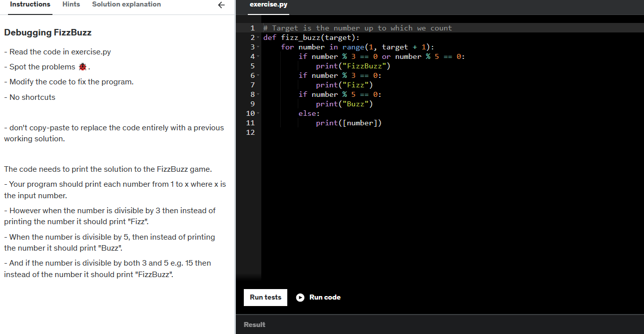This screenshot has width=644, height=334.
Task: Click the 'No shortcuts' instruction line
Action: 30,97
